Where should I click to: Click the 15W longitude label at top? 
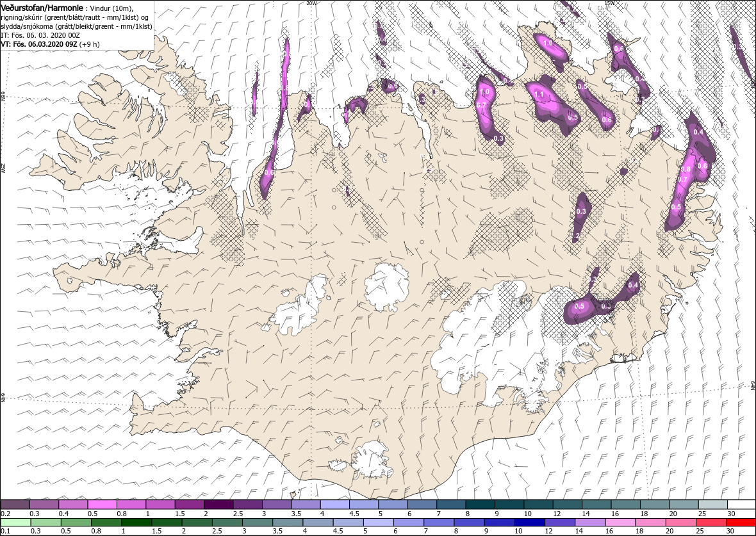pos(609,3)
